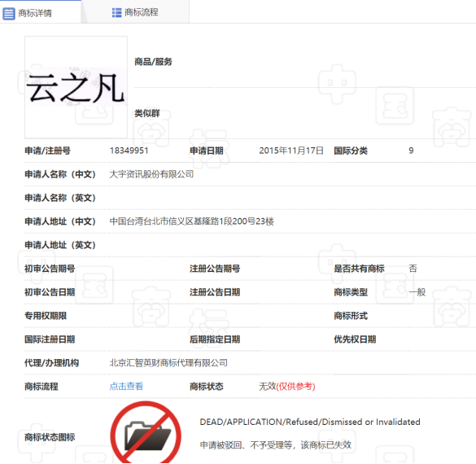
Task: Click the dead application status folder icon
Action: click(146, 432)
